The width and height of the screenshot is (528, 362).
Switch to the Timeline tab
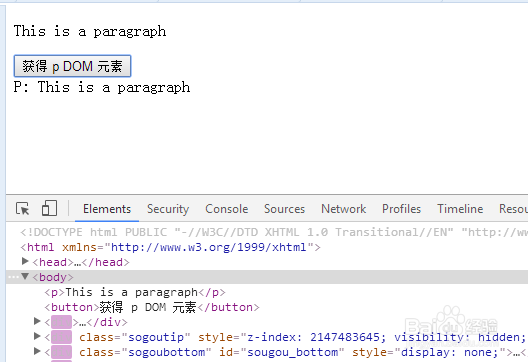[460, 209]
